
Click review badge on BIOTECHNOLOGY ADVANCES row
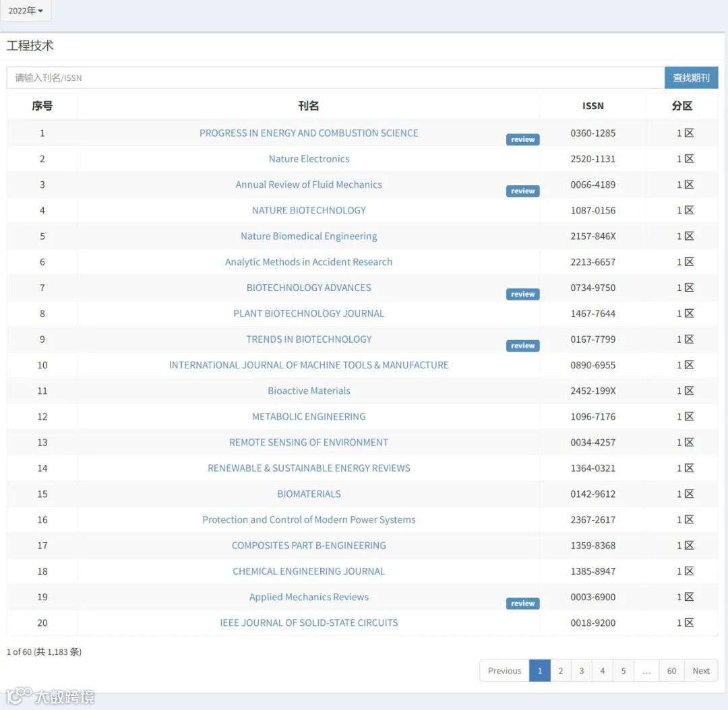[523, 294]
